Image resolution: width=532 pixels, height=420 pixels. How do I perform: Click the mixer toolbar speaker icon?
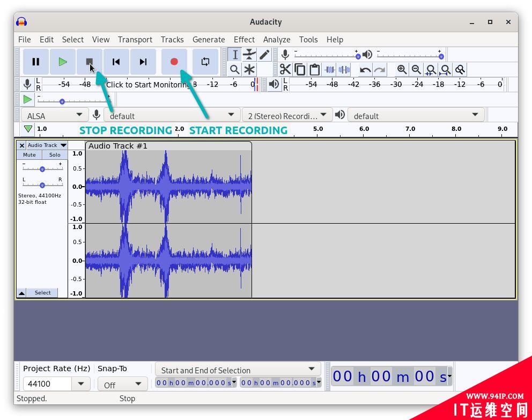[340, 114]
